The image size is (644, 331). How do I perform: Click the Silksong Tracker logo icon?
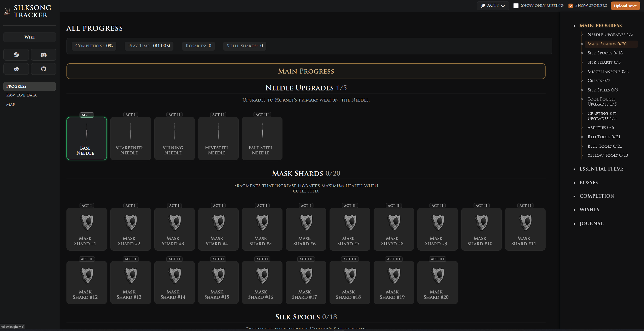click(x=8, y=11)
